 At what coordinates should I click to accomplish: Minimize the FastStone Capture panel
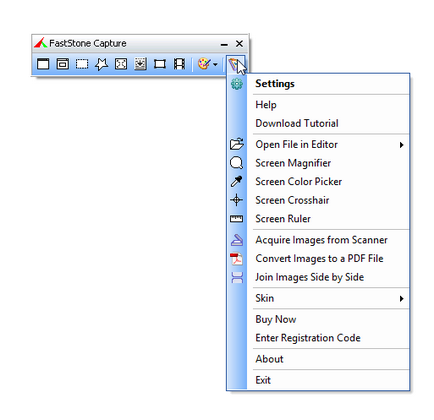(x=224, y=44)
